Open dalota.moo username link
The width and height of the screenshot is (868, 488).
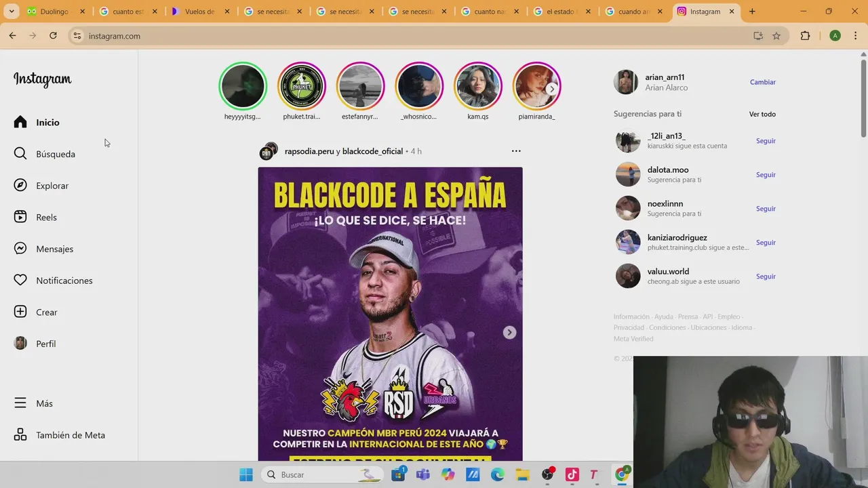668,169
